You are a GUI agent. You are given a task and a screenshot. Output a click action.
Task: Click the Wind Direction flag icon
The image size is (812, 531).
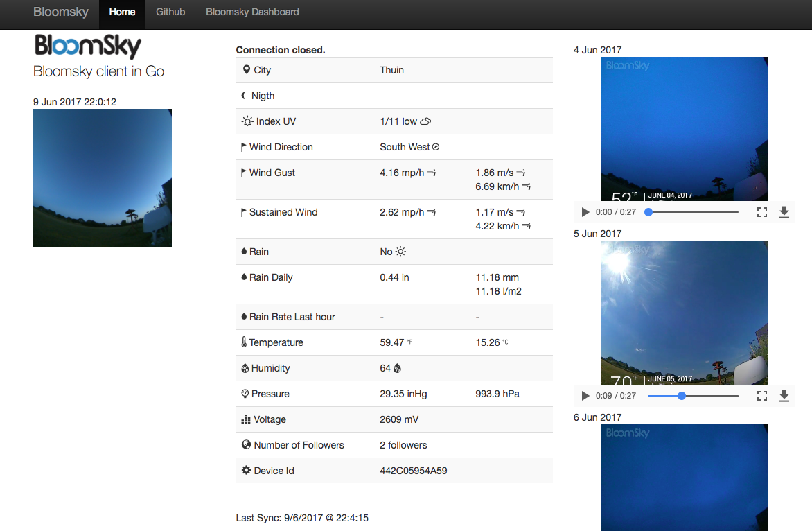[243, 147]
